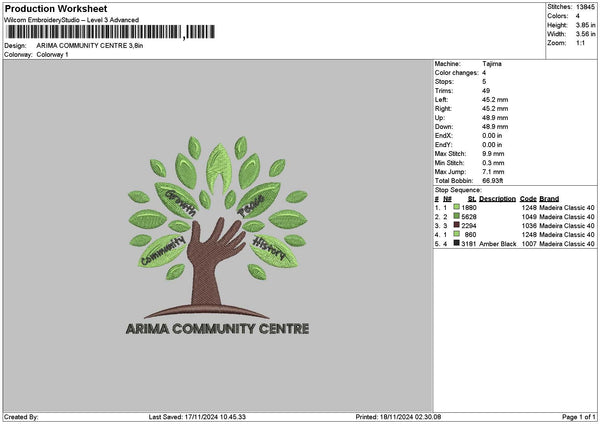Click the light green swatch for stop 1

(456, 207)
